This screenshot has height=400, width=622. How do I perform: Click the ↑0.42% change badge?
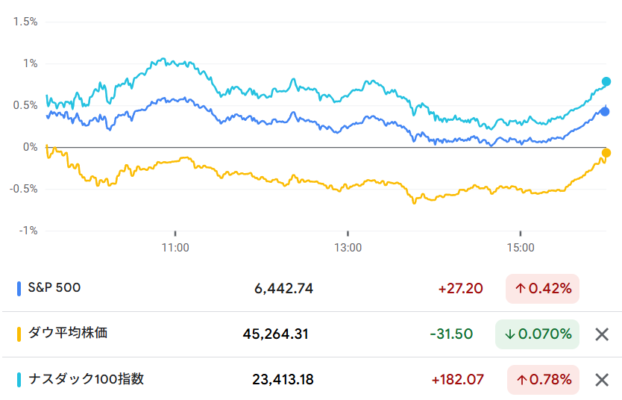pos(542,288)
